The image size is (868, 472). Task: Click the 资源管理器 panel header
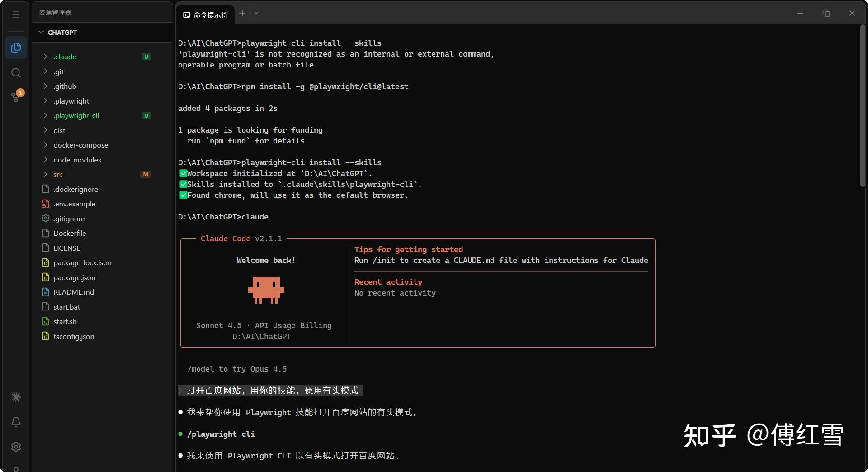tap(55, 13)
